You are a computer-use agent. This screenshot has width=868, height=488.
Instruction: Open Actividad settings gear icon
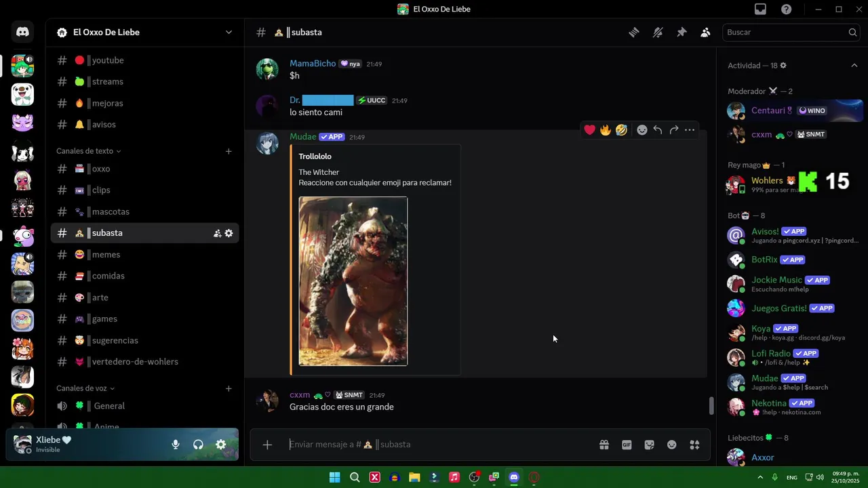[x=783, y=66]
